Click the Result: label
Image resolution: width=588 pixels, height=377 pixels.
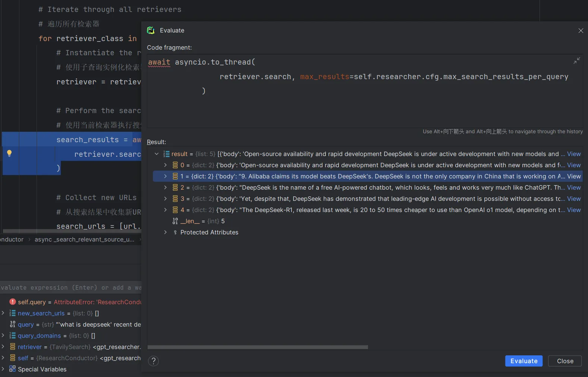[157, 142]
